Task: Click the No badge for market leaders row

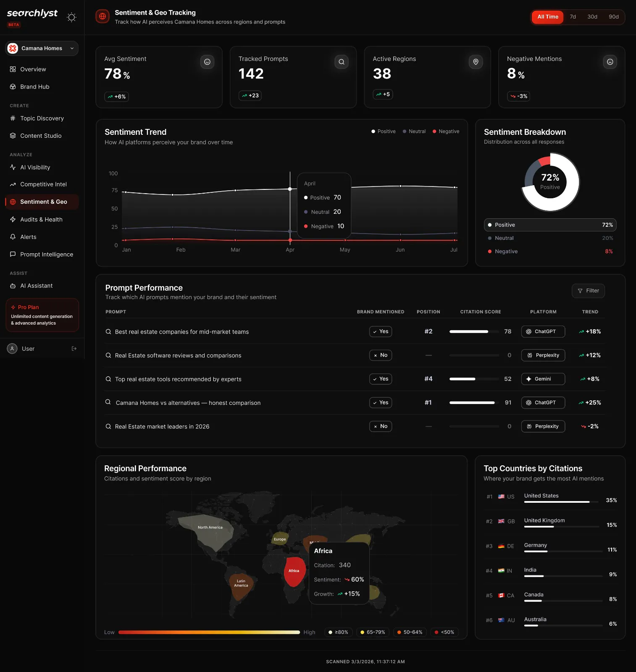Action: click(381, 426)
